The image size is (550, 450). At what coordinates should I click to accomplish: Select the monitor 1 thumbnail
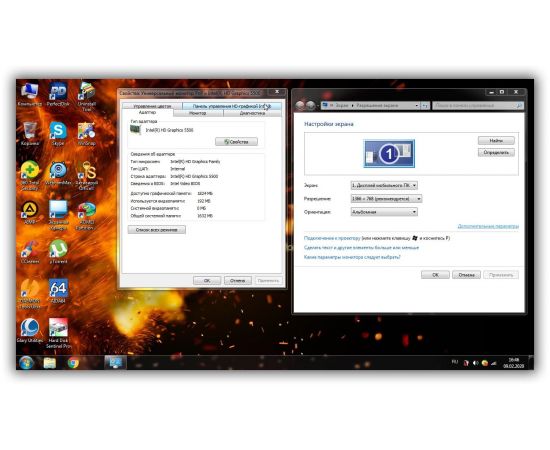tap(389, 153)
